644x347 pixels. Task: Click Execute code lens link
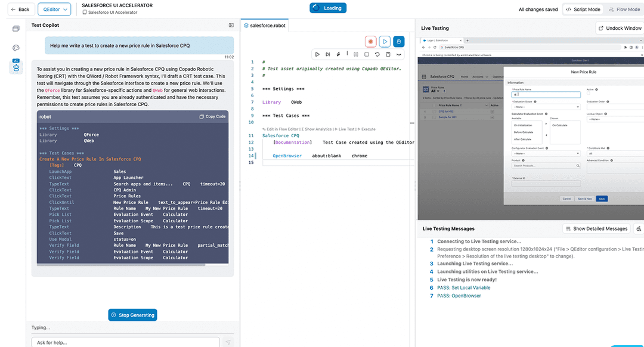366,129
